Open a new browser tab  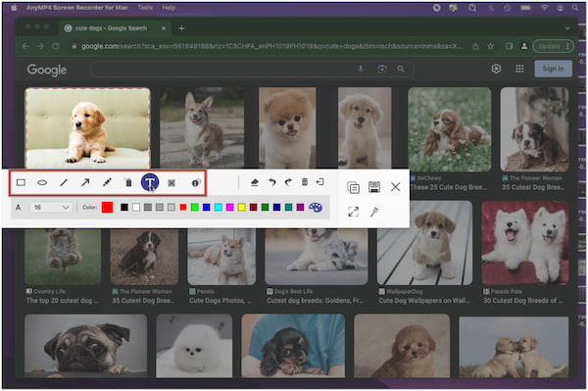181,28
